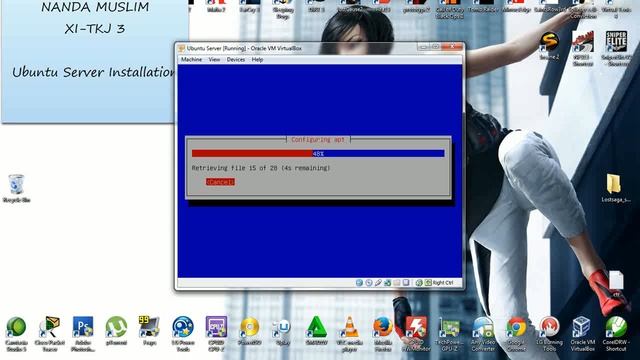Select the TechPowerUp GPU-Z shortcut
Viewport: 640px width, 360px height.
[x=449, y=333]
